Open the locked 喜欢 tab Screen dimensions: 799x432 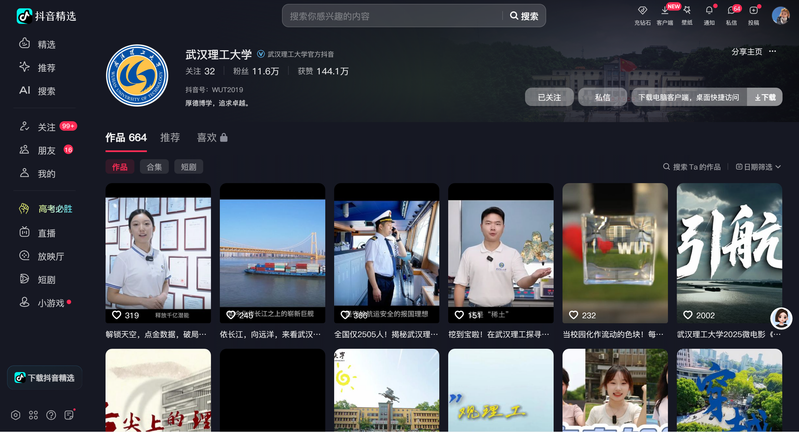coord(212,138)
